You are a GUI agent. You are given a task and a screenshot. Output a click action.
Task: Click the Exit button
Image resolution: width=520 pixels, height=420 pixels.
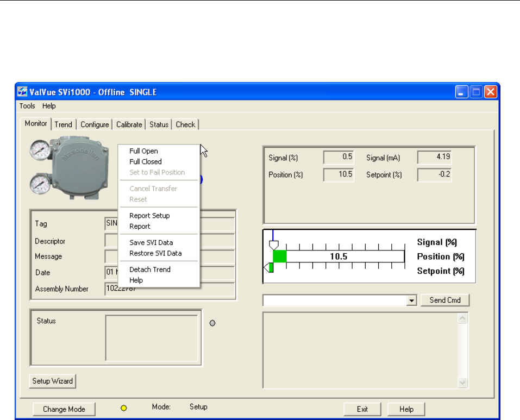362,409
